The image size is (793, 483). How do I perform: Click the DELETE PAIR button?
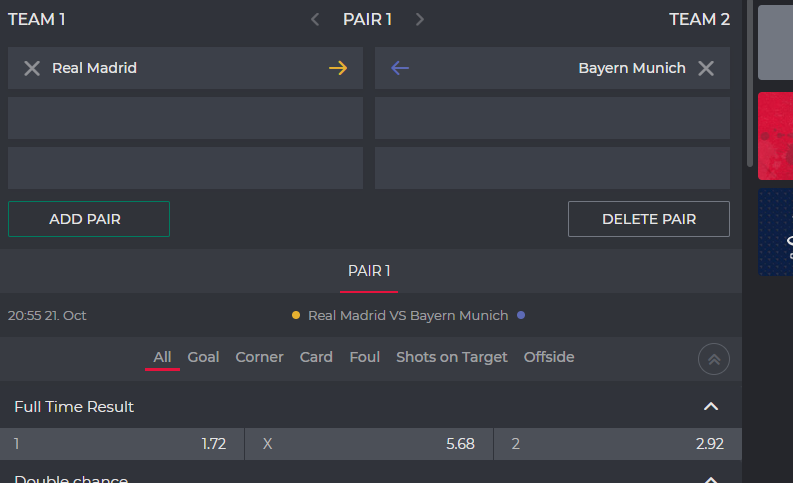click(x=649, y=219)
